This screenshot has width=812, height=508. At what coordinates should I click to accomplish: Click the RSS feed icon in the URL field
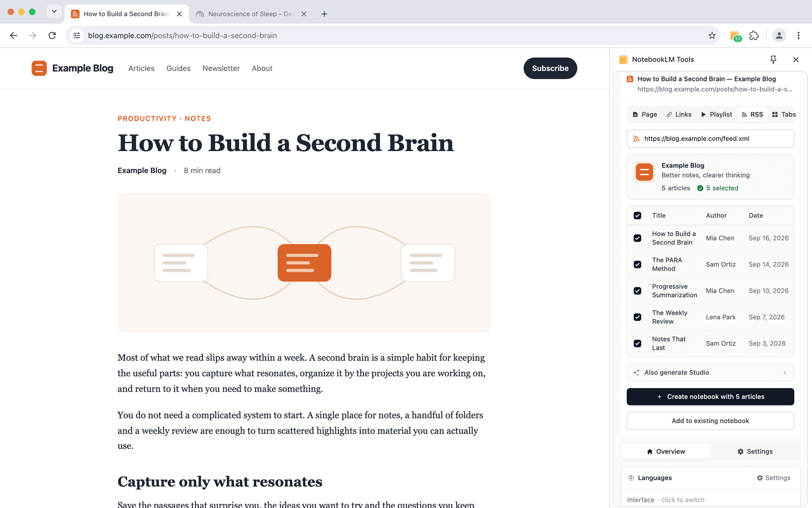[636, 139]
